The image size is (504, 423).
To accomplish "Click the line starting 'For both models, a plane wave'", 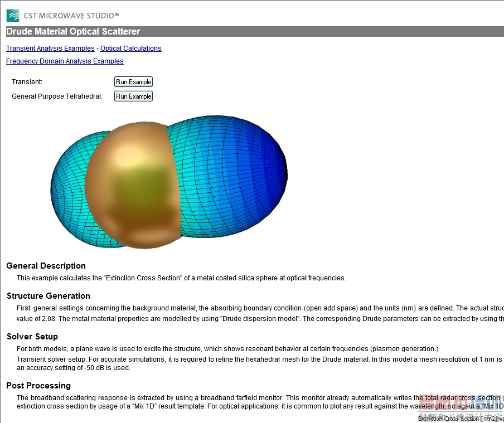I will (x=227, y=349).
